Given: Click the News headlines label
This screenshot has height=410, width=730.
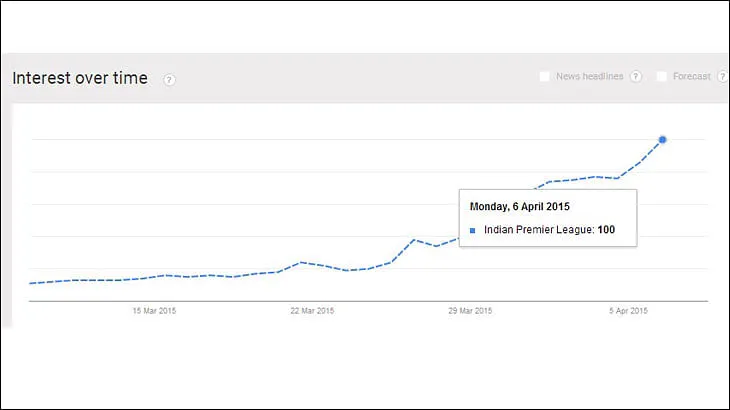Looking at the screenshot, I should coord(589,76).
